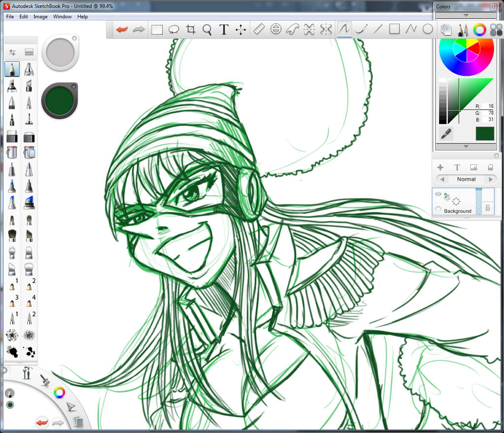This screenshot has height=433, width=504.
Task: Choose the Move/Transform layer tool
Action: (240, 30)
